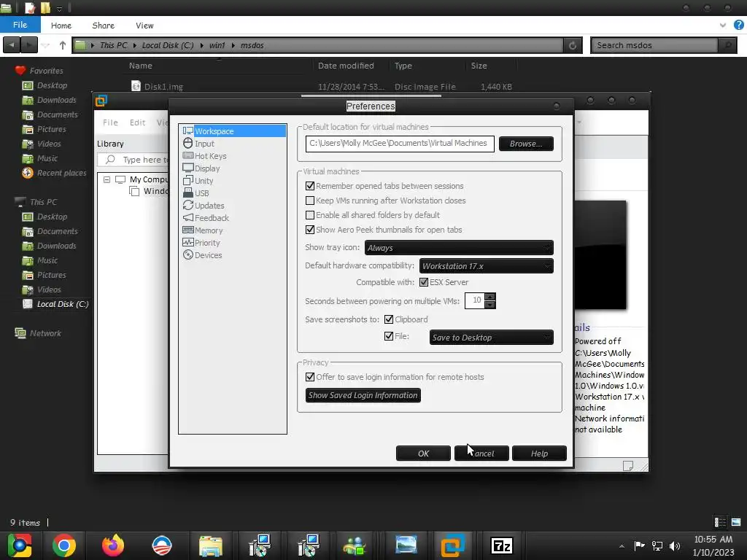Open the Explorer View ribbon tab

click(144, 26)
